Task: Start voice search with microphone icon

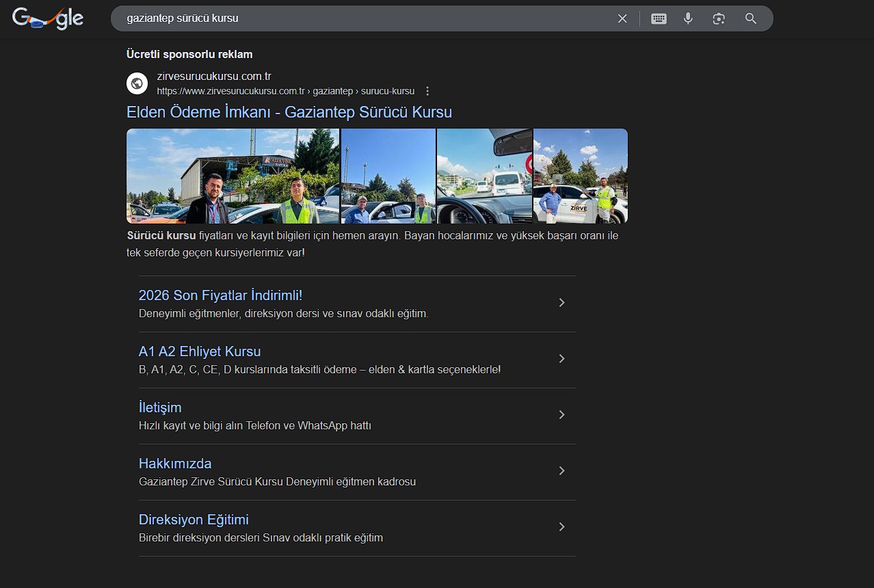Action: click(x=688, y=18)
